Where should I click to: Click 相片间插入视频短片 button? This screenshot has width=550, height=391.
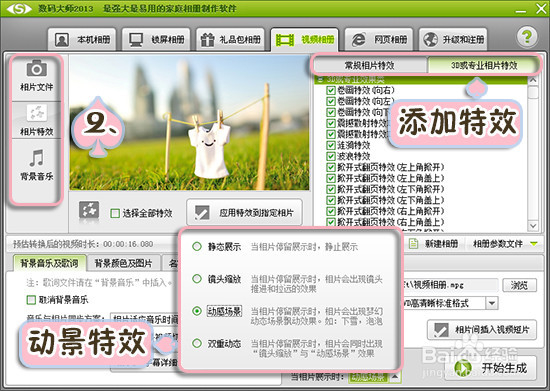click(482, 330)
